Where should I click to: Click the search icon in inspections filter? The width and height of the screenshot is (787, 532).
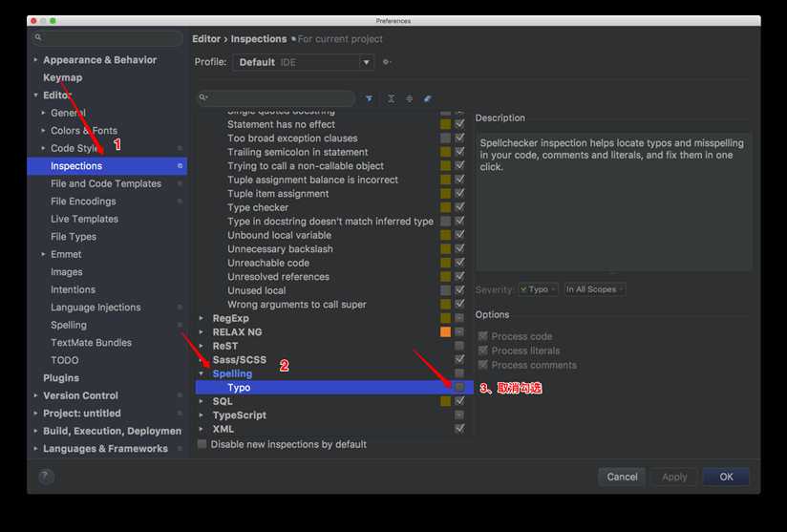202,97
